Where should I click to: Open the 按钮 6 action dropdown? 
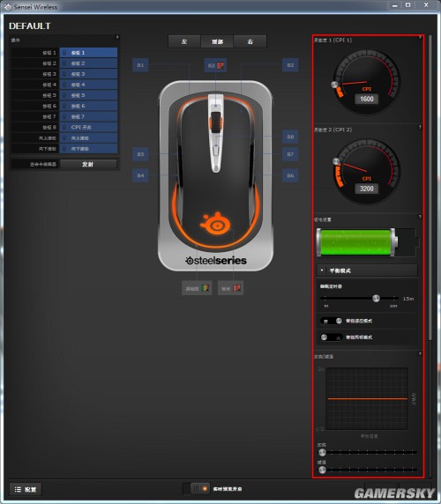tap(88, 106)
